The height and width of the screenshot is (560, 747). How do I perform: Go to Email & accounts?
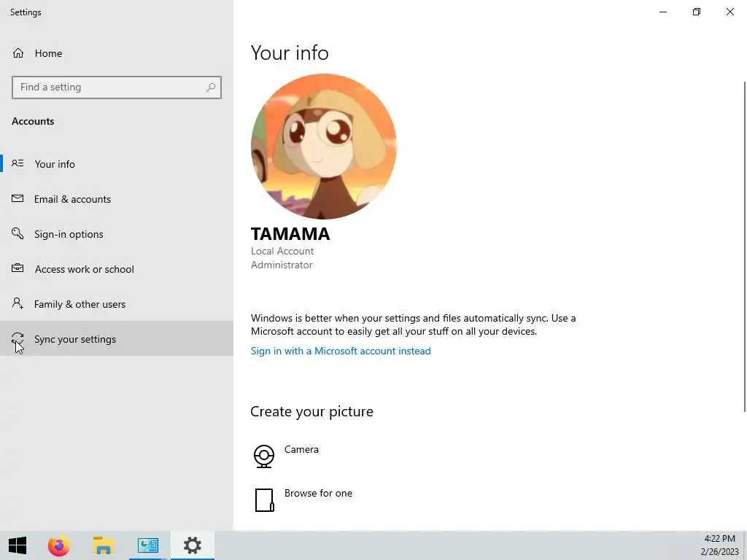117,199
